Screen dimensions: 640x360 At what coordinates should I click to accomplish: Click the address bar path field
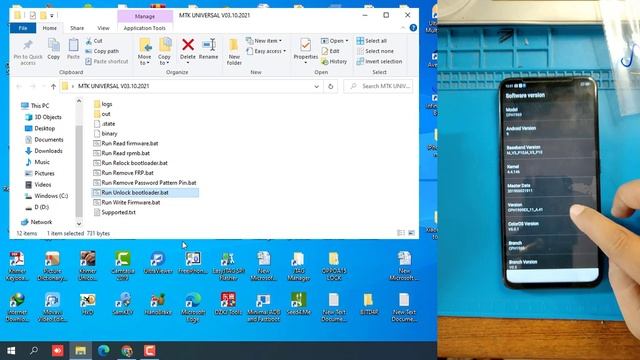(191, 86)
